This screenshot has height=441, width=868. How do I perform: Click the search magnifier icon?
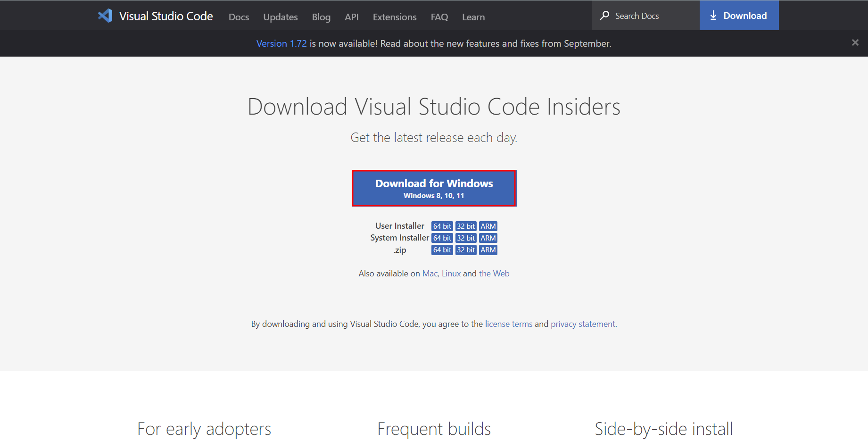(x=604, y=16)
